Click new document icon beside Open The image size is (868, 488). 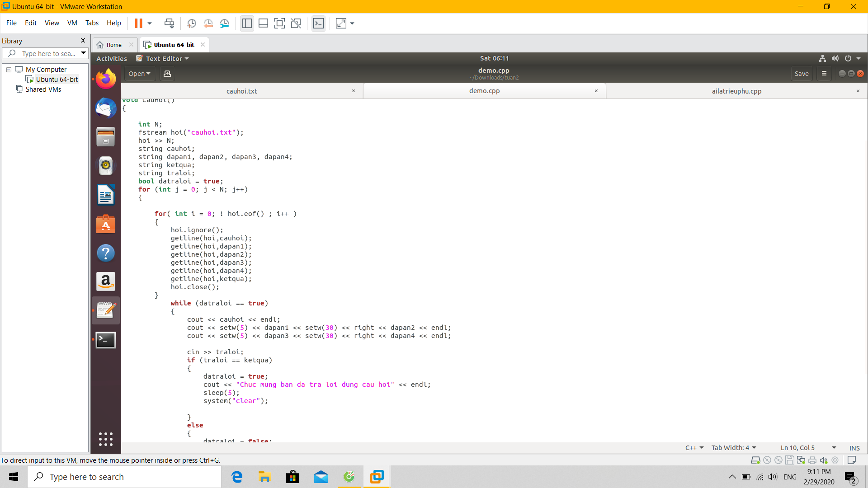pos(167,74)
